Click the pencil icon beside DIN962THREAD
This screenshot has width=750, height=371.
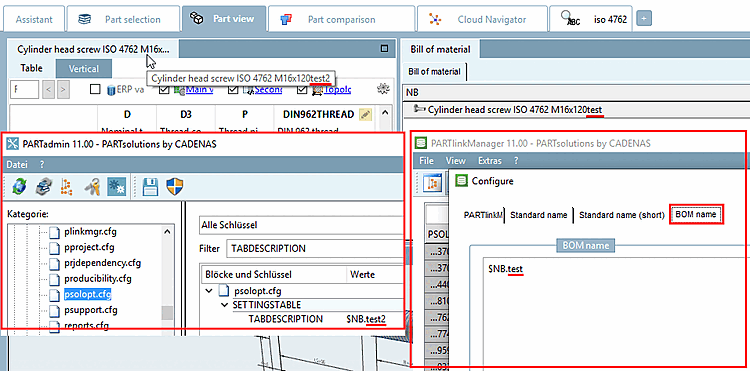click(x=365, y=114)
